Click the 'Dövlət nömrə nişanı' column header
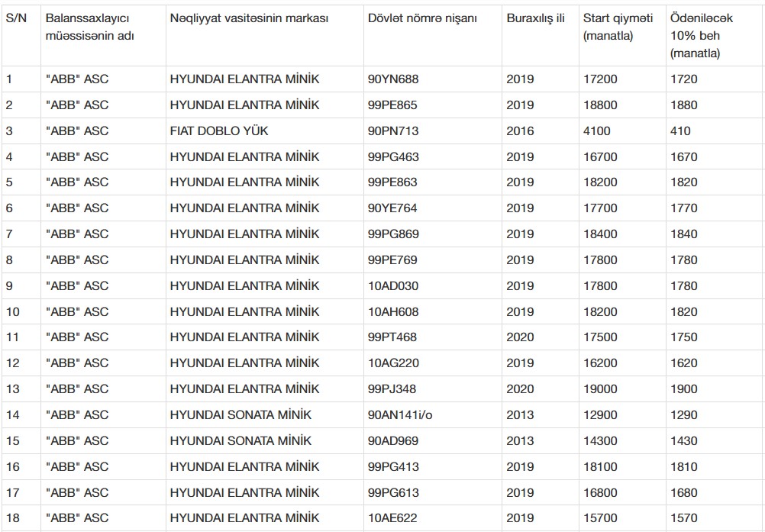The height and width of the screenshot is (532, 765). point(422,18)
